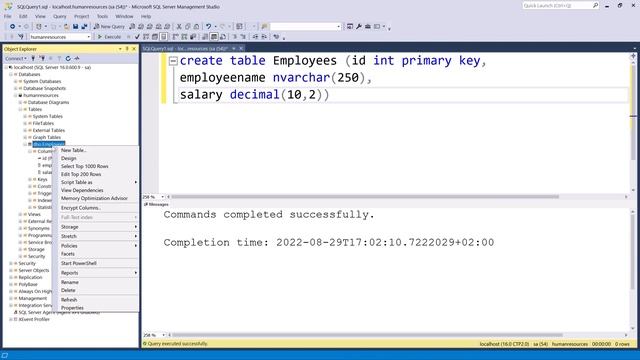The image size is (640, 360).
Task: Open the Policies submenu entry
Action: [x=97, y=246]
